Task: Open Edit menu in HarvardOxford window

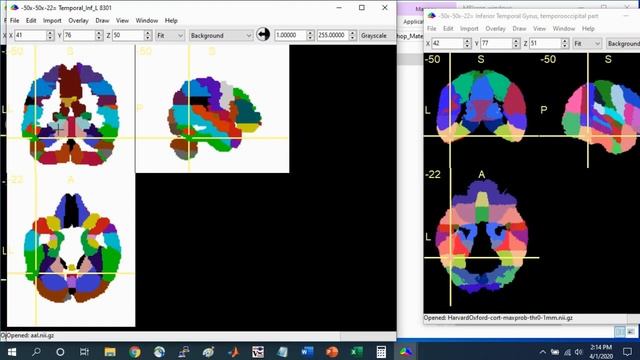Action: (x=448, y=29)
